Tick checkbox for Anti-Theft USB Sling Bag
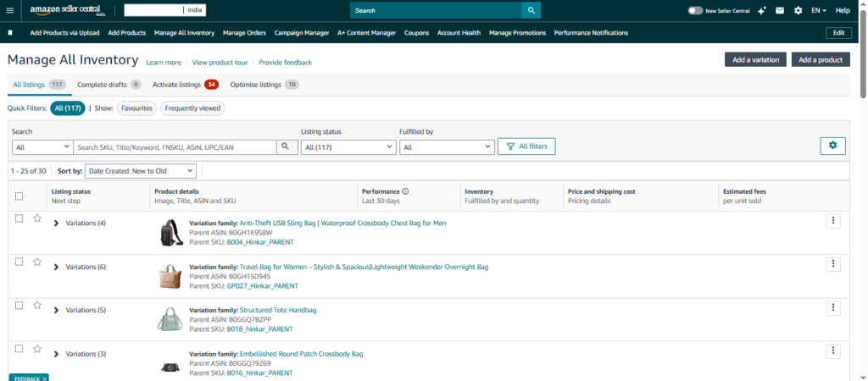Screen dimensions: 868x381 click(19, 218)
